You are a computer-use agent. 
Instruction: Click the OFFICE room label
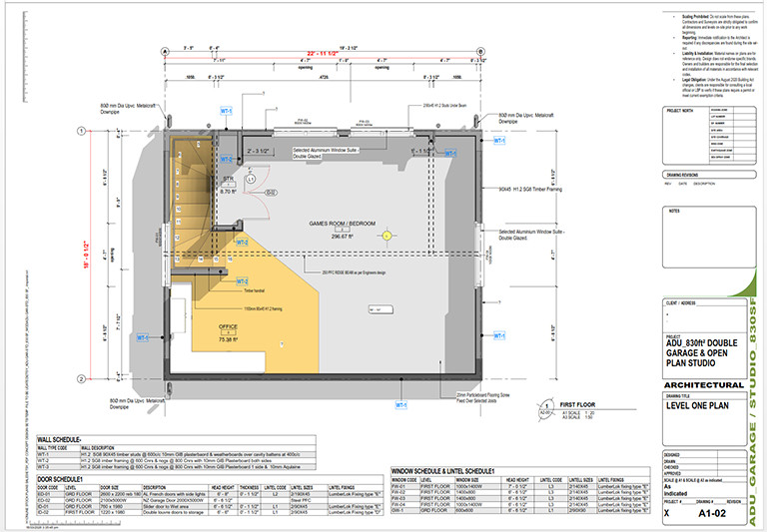228,326
